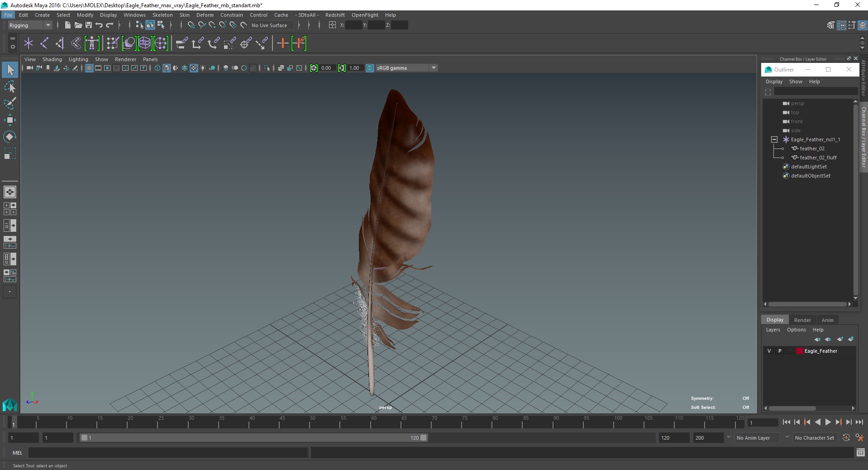This screenshot has width=868, height=470.
Task: Apply a Parent constraint from the shelf
Action: [181, 43]
